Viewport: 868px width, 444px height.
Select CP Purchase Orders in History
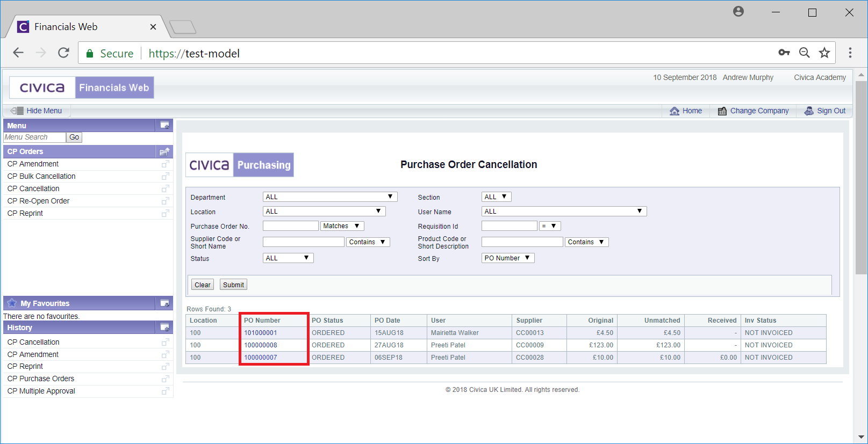pos(41,379)
